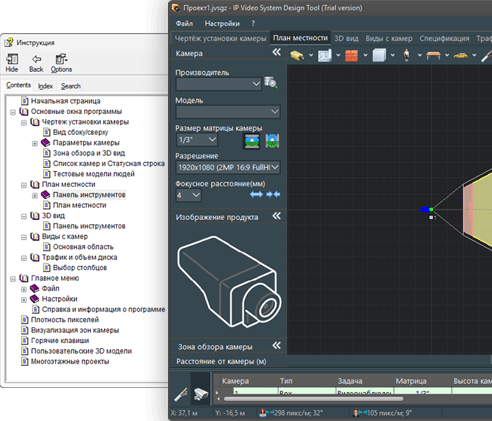This screenshot has height=421, width=492.
Task: Select the person model tool
Action: point(406,55)
